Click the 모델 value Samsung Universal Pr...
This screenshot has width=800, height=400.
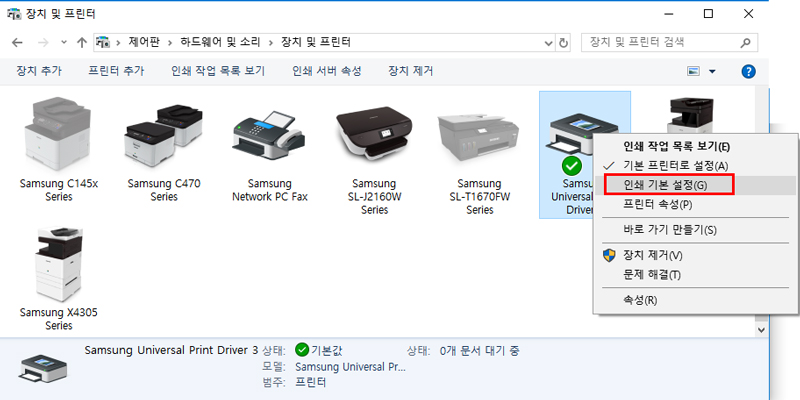(x=351, y=367)
